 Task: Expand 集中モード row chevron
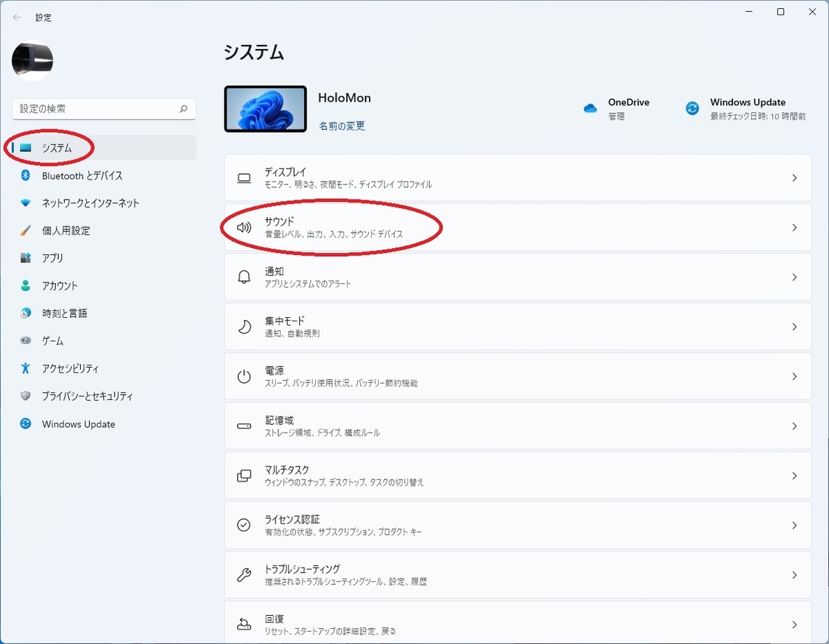click(794, 327)
